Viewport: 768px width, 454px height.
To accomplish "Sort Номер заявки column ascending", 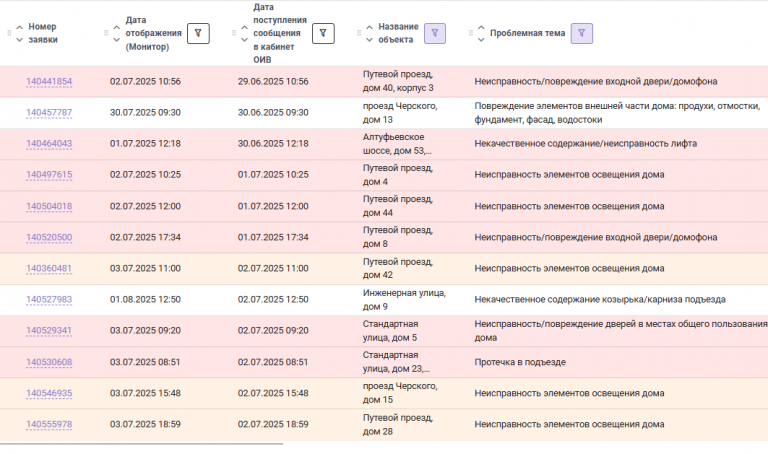I will click(x=20, y=27).
